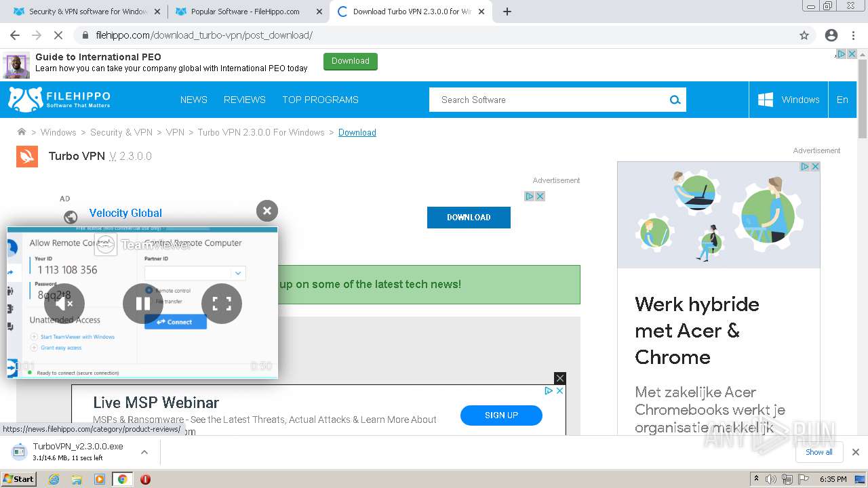868x488 pixels.
Task: Click the Turbo VPN orange app icon
Action: (27, 157)
